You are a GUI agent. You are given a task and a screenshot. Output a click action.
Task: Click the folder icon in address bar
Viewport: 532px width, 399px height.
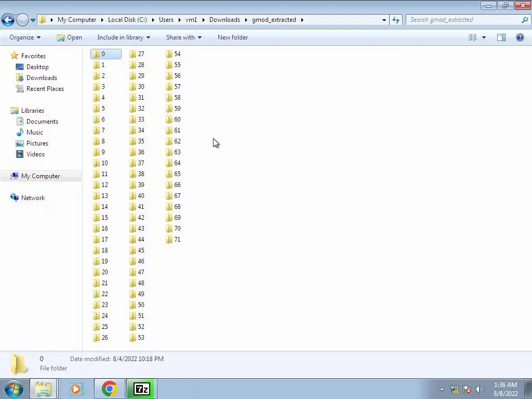[43, 20]
